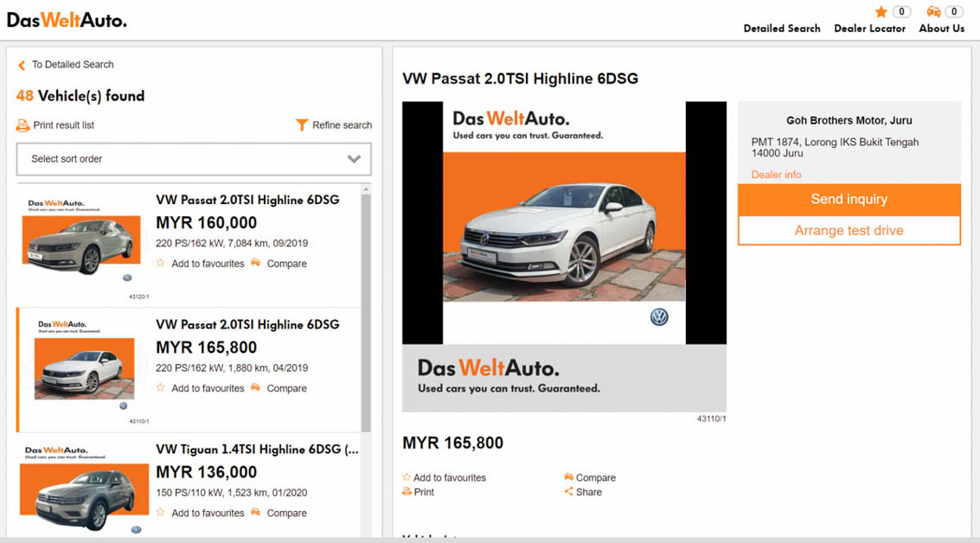Open Detailed Search from the top navigation
The height and width of the screenshot is (543, 980).
click(781, 29)
